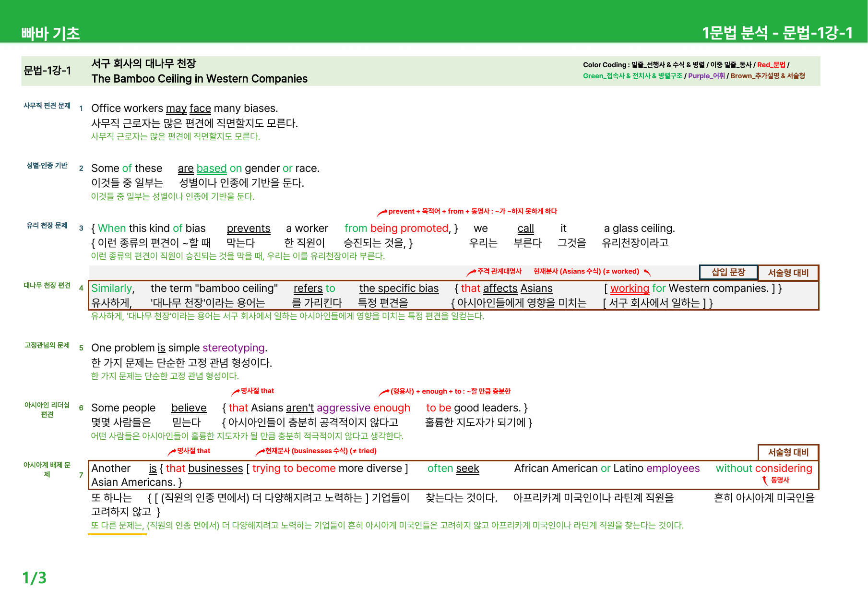868x614 pixels.
Task: Click the '1문법 분석 - 문법-1강-1' header
Action: point(777,33)
